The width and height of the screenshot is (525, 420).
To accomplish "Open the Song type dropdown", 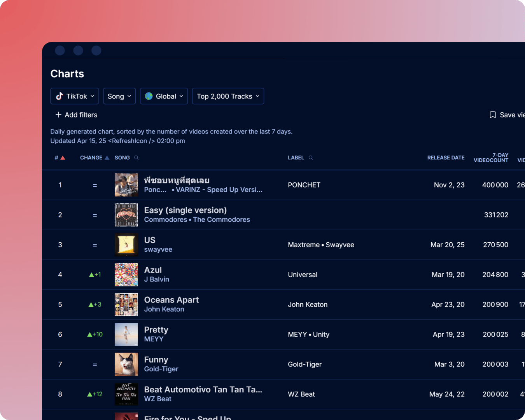I will (119, 96).
